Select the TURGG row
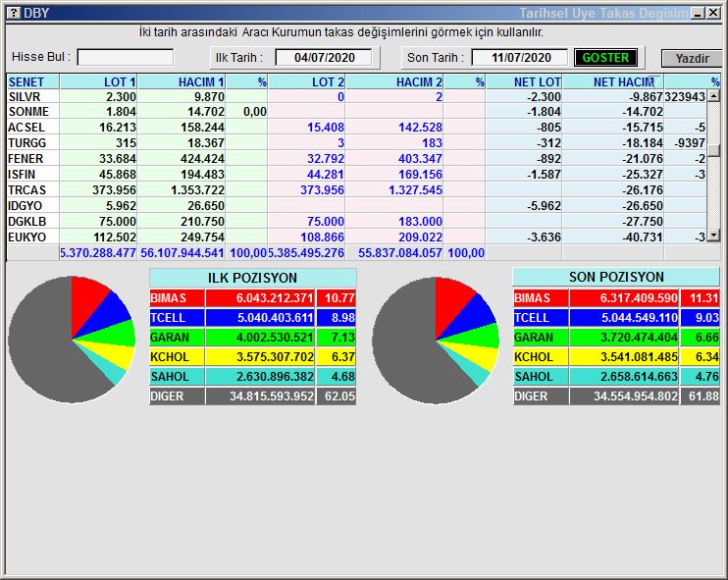Viewport: 728px width, 580px height. (x=356, y=143)
